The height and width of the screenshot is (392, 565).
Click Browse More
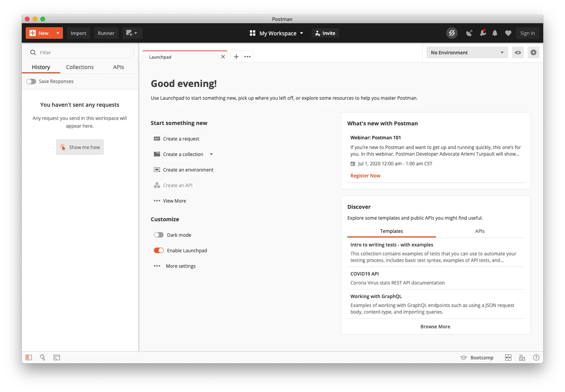point(435,326)
